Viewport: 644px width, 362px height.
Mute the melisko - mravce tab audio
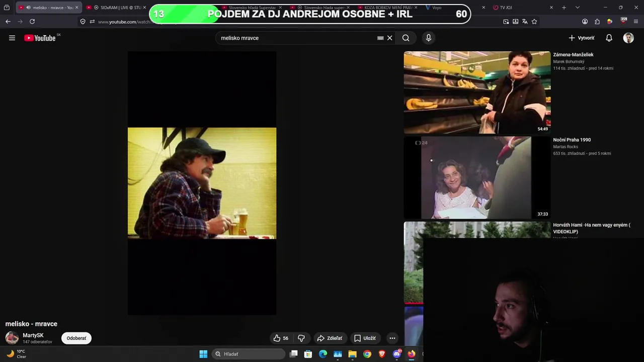coord(28,8)
